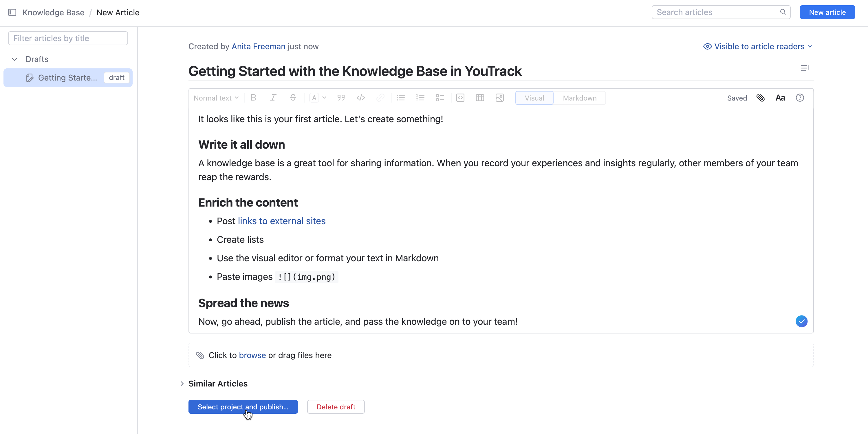The height and width of the screenshot is (434, 868).
Task: Create a checklist from the toolbar
Action: (x=440, y=98)
